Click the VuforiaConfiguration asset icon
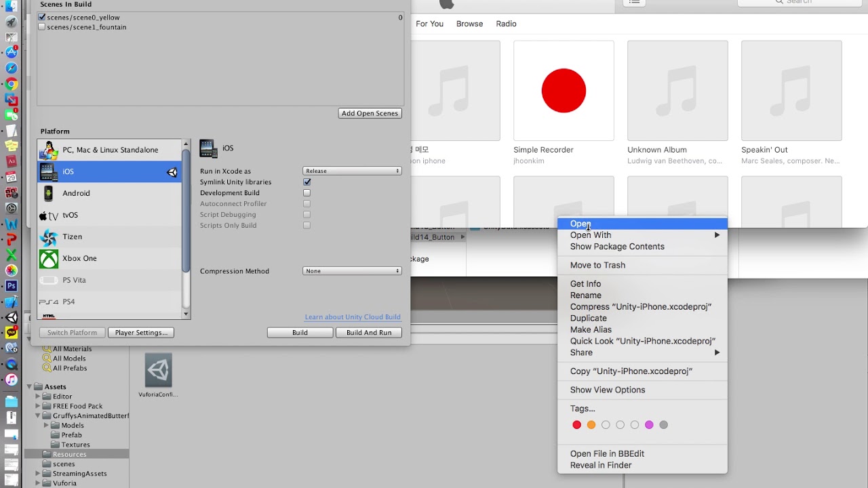 coord(159,370)
